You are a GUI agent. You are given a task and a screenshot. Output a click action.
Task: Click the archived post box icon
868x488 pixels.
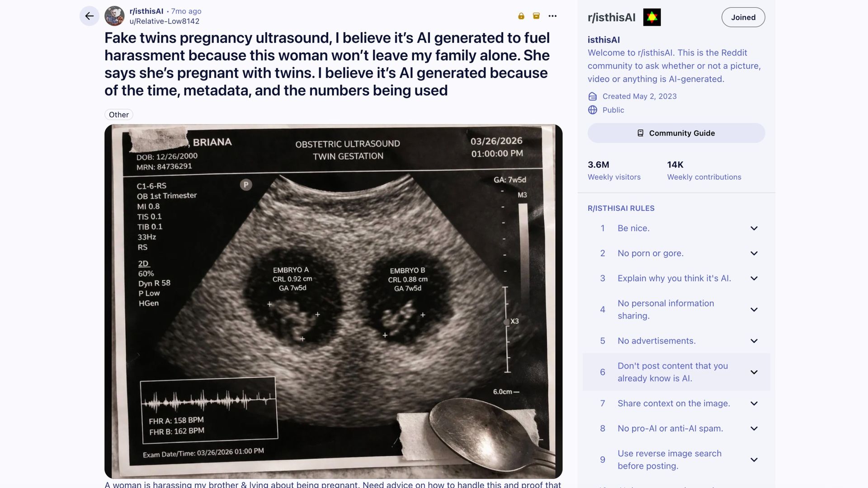click(x=536, y=16)
